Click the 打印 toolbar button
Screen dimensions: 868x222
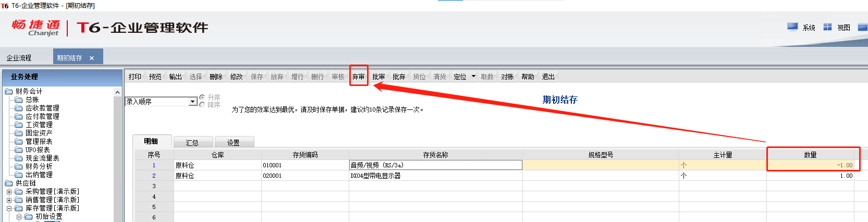pyautogui.click(x=135, y=77)
